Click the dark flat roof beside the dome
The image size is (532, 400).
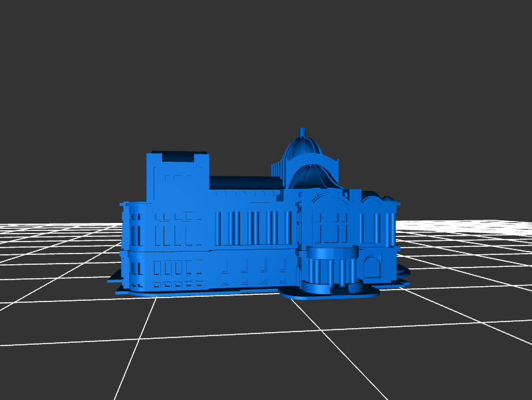(x=241, y=182)
